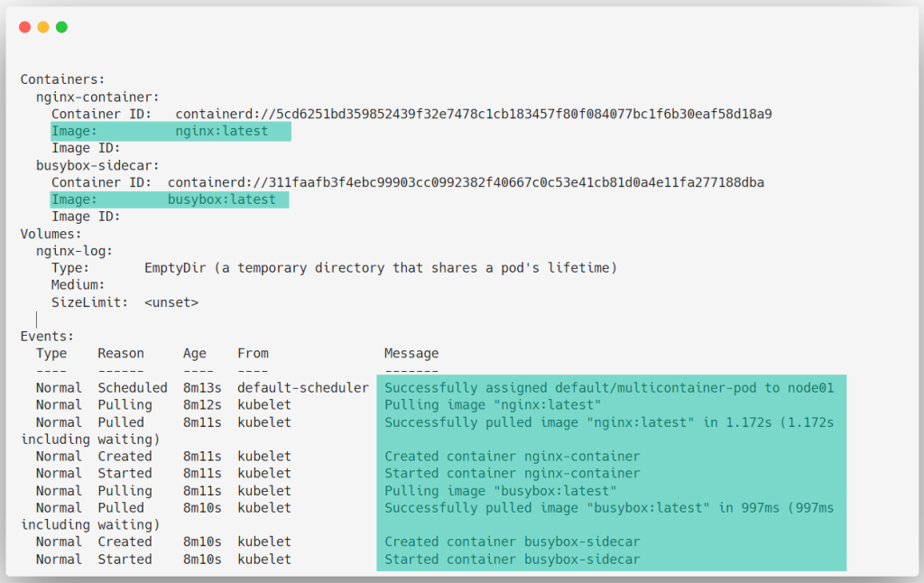924x583 pixels.
Task: Click the 'Scheduled' reason cell
Action: coord(133,388)
